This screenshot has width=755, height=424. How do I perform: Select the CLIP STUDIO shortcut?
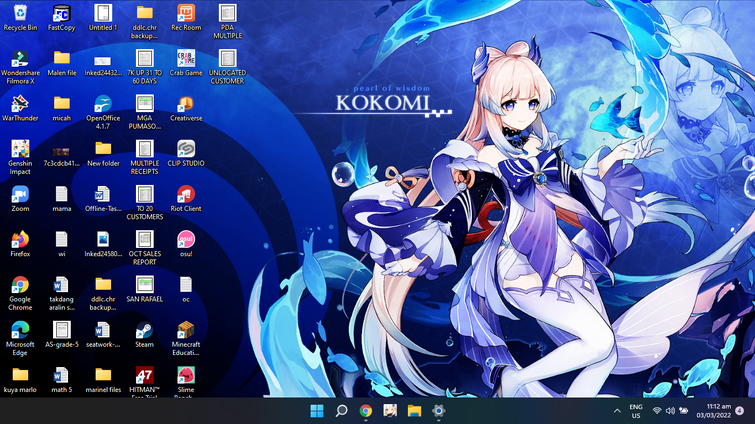pos(186,154)
